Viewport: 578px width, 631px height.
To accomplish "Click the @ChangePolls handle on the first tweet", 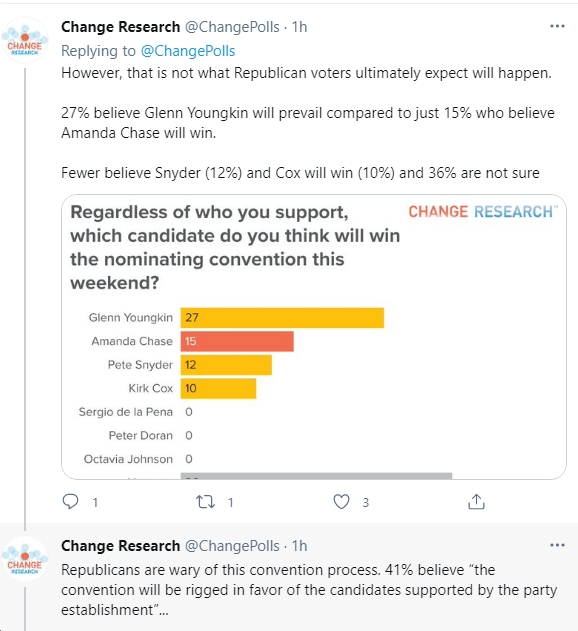I will (232, 27).
